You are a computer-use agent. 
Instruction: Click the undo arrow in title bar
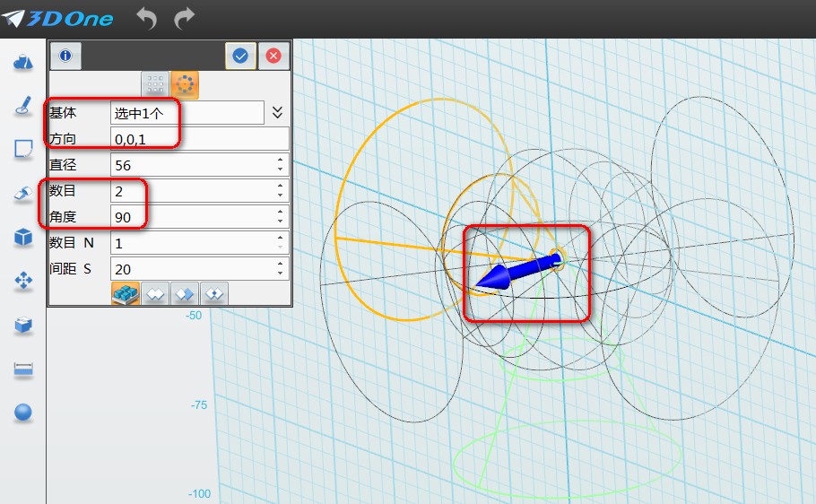pyautogui.click(x=147, y=17)
